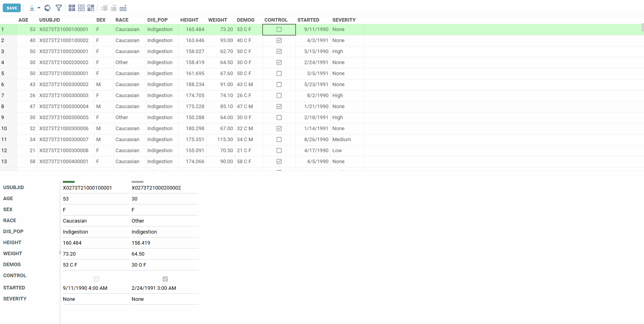644x324 pixels.
Task: Click the deselect-all grid icon
Action: click(81, 8)
